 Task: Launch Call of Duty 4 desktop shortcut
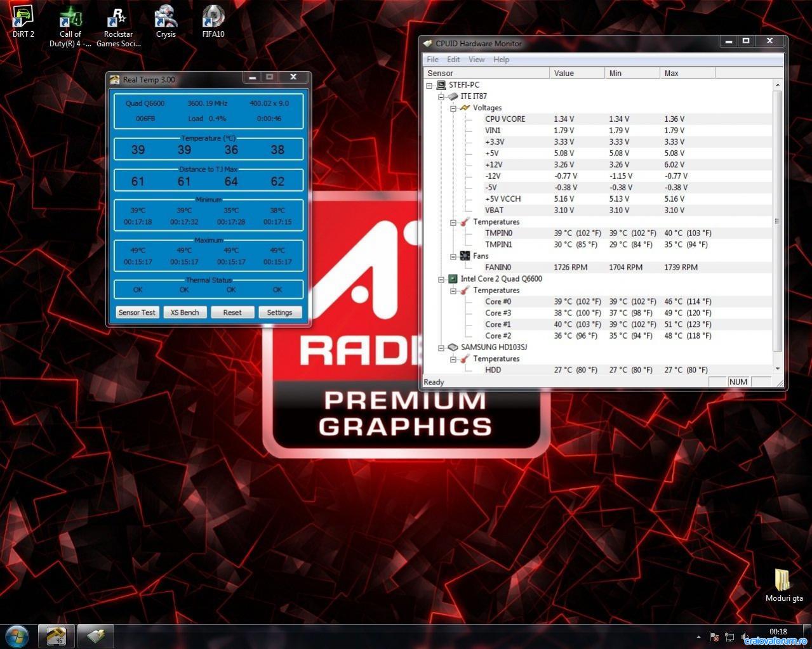[x=70, y=26]
